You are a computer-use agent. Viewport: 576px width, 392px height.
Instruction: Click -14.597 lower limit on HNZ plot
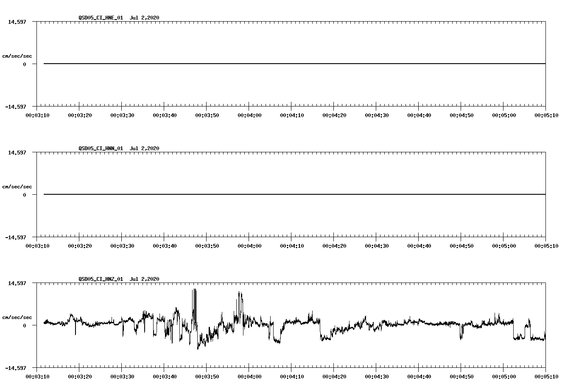coord(15,368)
